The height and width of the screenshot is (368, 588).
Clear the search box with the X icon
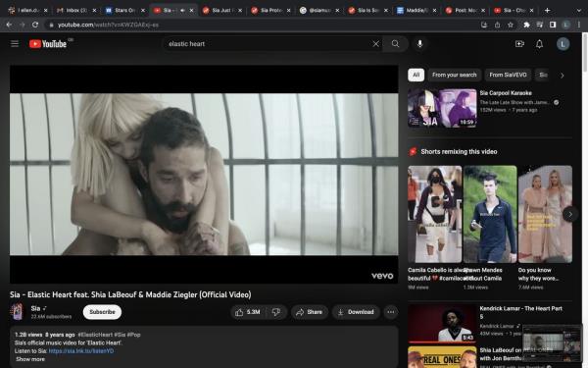click(375, 44)
